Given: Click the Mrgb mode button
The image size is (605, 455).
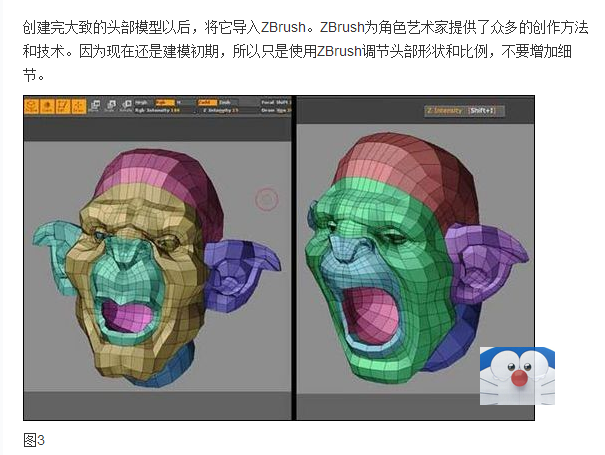Looking at the screenshot, I should pos(143,103).
